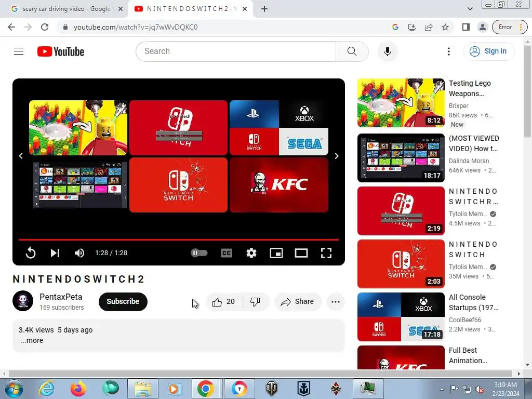Like the video with thumbs up
532x399 pixels.
pyautogui.click(x=223, y=302)
